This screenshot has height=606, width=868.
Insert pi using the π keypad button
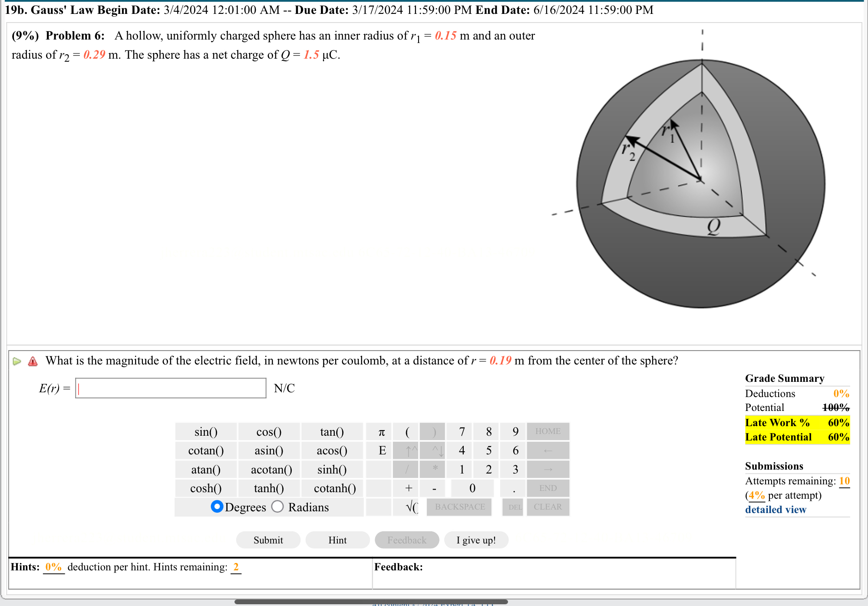(381, 431)
